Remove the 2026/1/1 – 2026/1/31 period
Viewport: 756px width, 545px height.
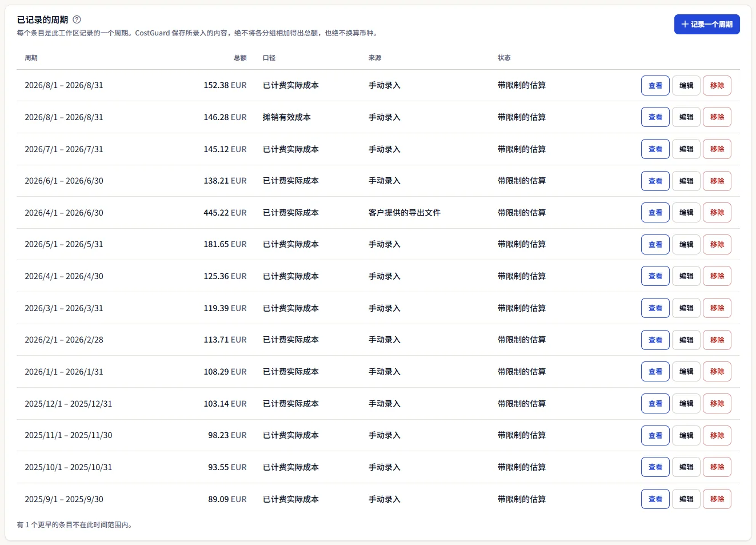pyautogui.click(x=717, y=372)
